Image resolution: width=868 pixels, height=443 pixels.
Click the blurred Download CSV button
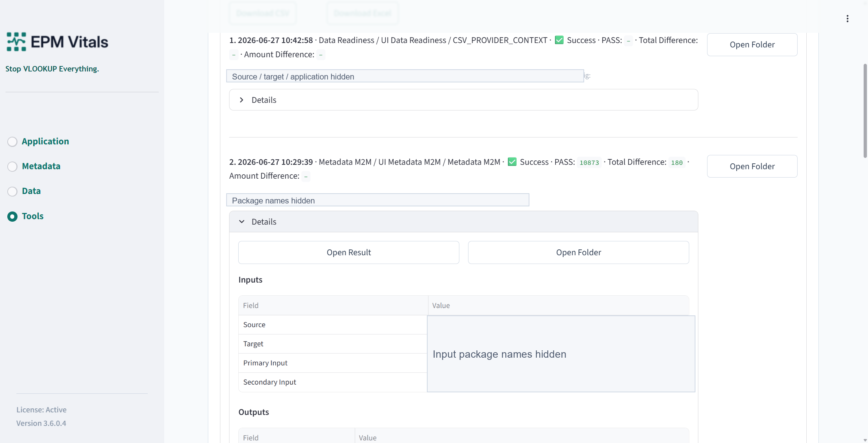pos(263,13)
